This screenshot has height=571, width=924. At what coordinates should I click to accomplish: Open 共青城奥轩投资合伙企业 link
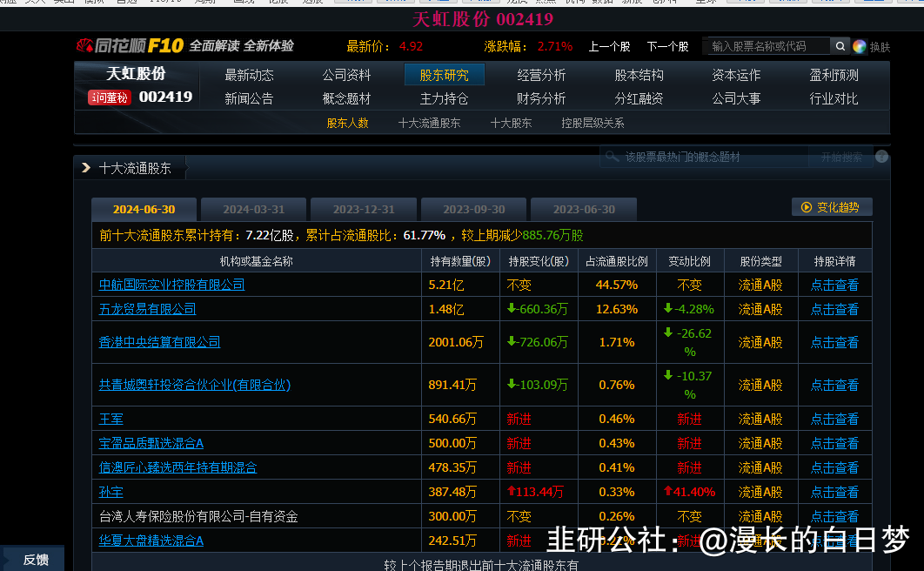click(195, 385)
